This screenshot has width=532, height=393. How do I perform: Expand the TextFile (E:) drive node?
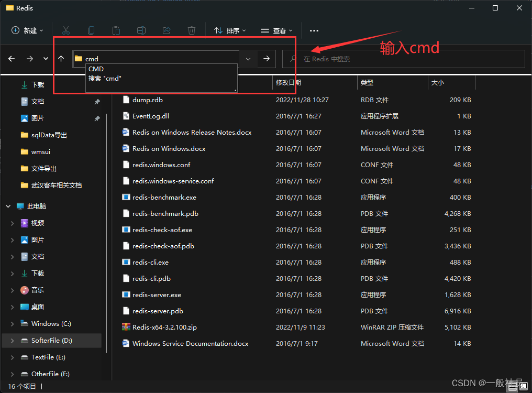(x=12, y=357)
